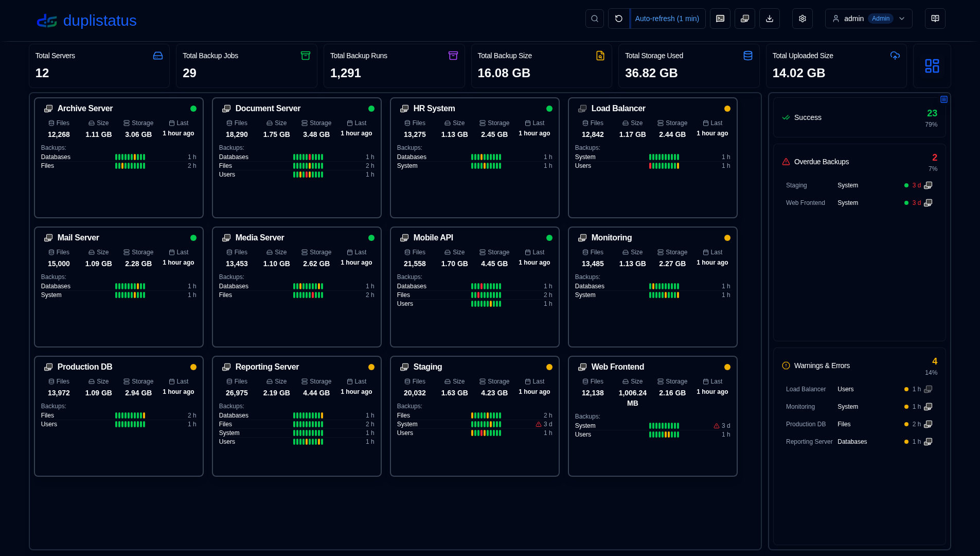Switch dashboard layout with grid view icon
Image resolution: width=980 pixels, height=556 pixels.
click(x=932, y=66)
